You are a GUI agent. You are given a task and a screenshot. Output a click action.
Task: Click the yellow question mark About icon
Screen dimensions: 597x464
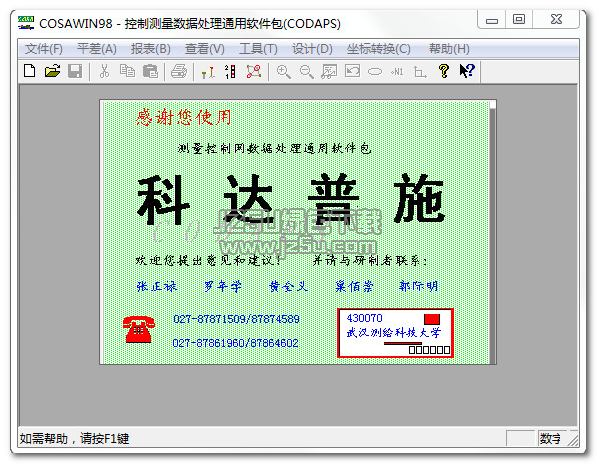pyautogui.click(x=444, y=71)
